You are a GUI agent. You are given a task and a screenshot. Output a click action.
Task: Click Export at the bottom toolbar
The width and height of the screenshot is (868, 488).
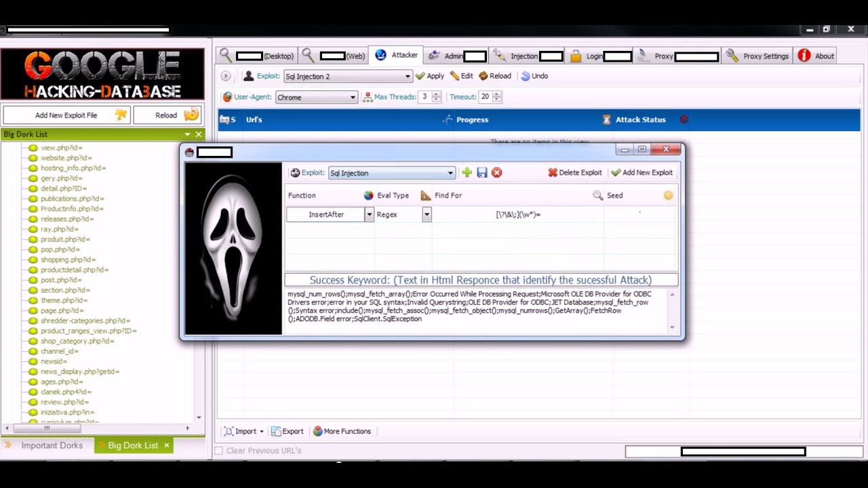click(x=287, y=431)
